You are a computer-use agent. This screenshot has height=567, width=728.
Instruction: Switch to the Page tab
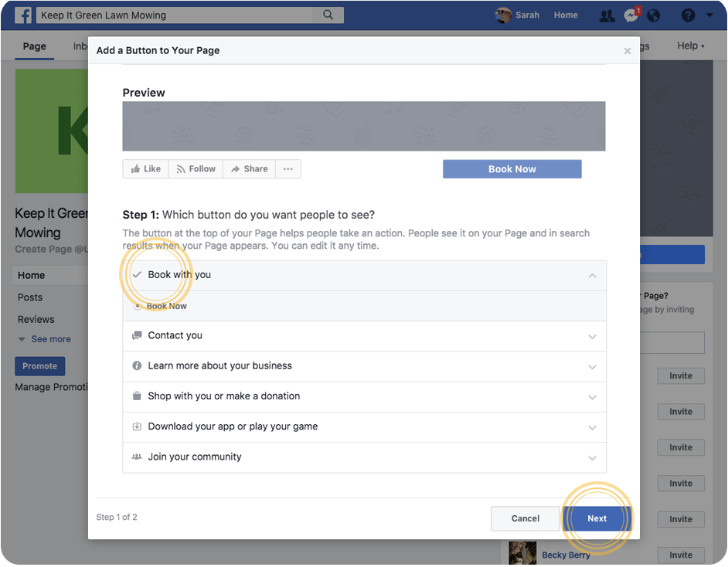tap(34, 46)
